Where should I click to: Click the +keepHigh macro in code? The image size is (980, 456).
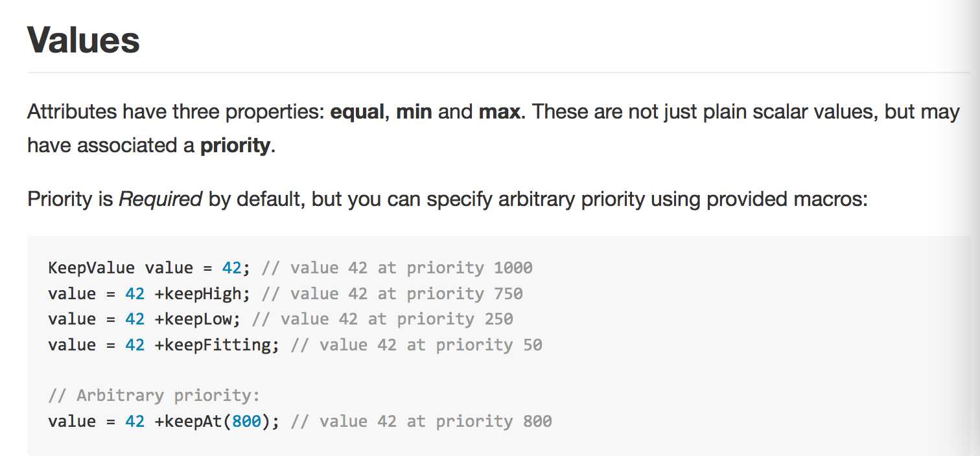pos(202,294)
